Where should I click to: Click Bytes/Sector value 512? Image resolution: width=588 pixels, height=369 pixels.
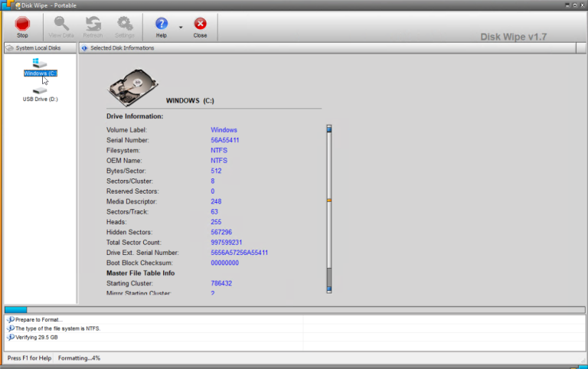(216, 171)
